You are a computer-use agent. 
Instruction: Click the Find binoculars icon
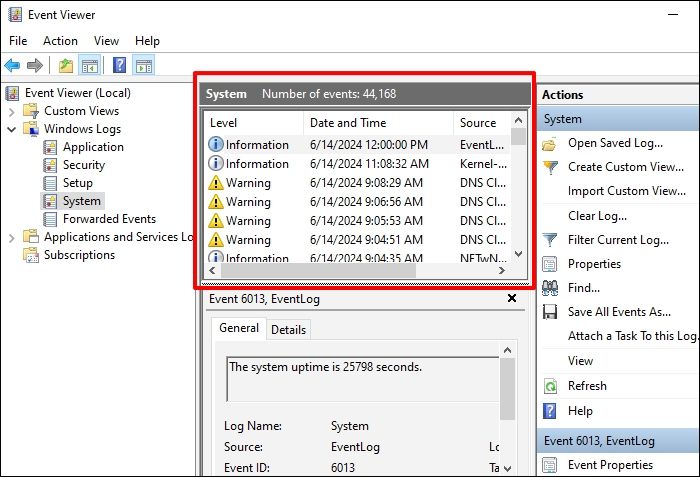tap(550, 288)
